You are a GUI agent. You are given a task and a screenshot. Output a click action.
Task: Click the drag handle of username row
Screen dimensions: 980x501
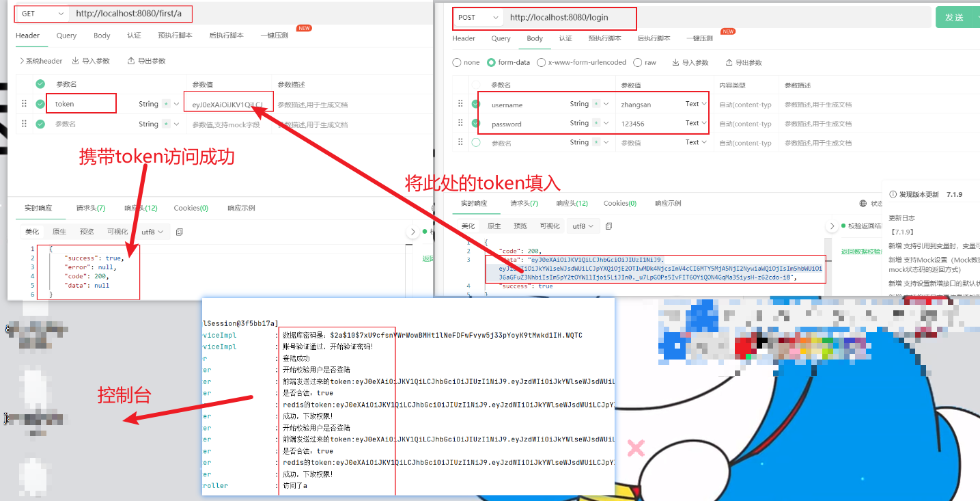(460, 104)
